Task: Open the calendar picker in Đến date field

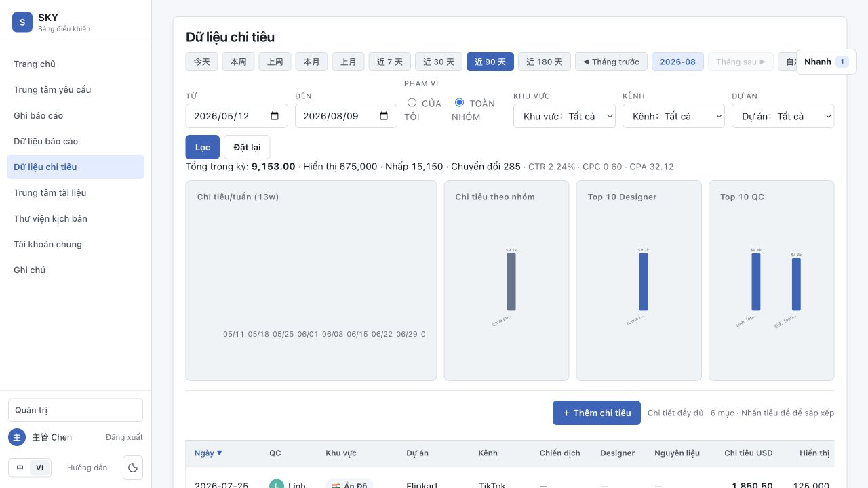Action: (x=384, y=116)
